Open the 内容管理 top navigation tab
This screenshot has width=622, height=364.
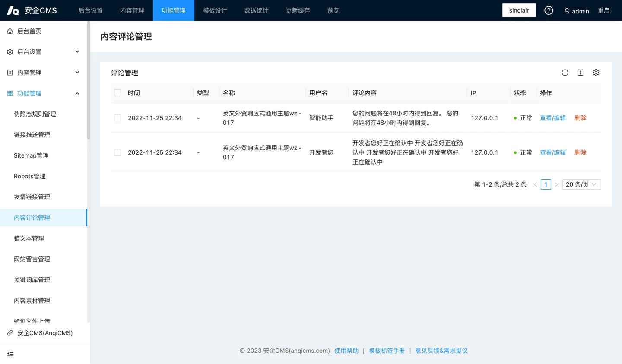coord(132,10)
